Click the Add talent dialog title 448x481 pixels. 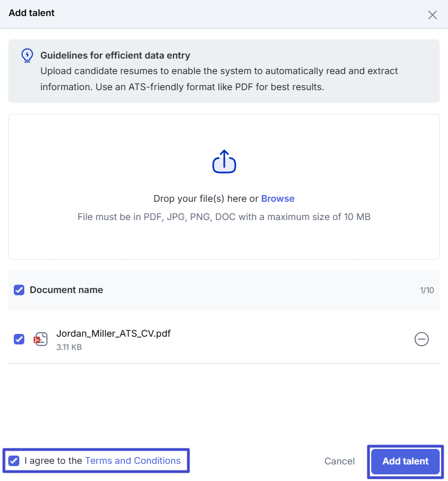[31, 13]
